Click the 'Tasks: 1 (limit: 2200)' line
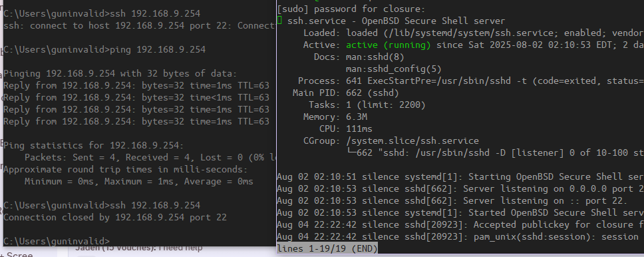The height and width of the screenshot is (257, 644). 367,105
